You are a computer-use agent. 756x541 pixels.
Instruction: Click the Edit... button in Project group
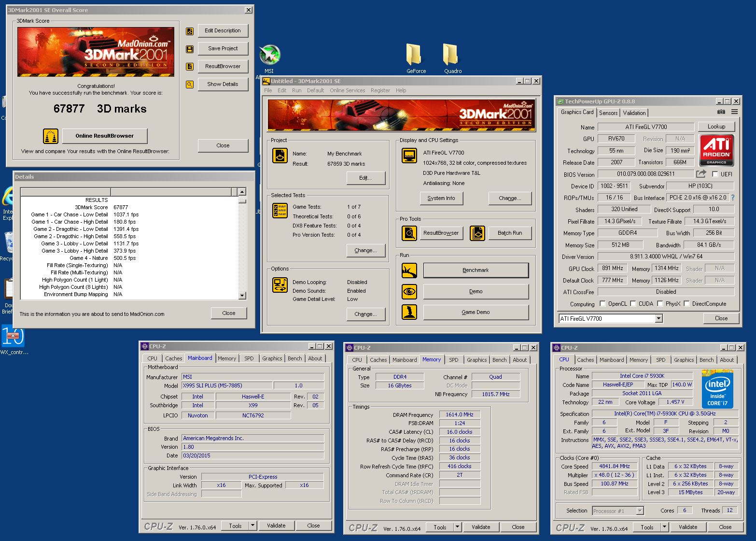366,178
